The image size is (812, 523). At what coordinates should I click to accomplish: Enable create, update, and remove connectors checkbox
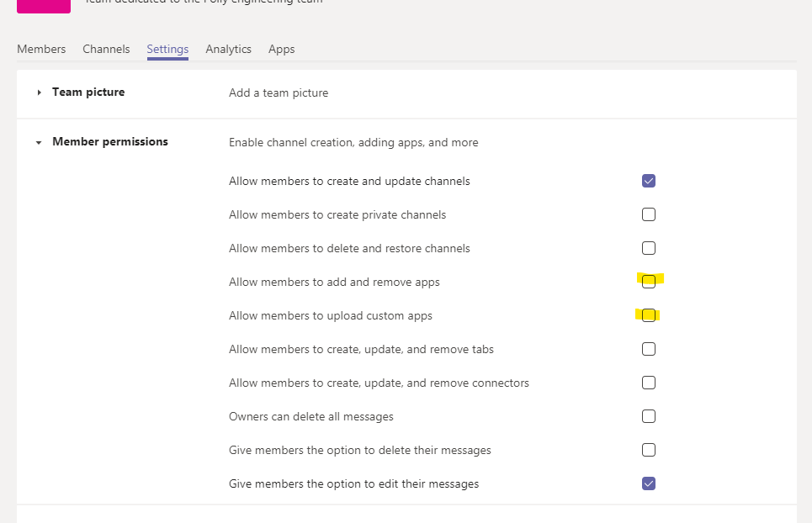click(648, 383)
